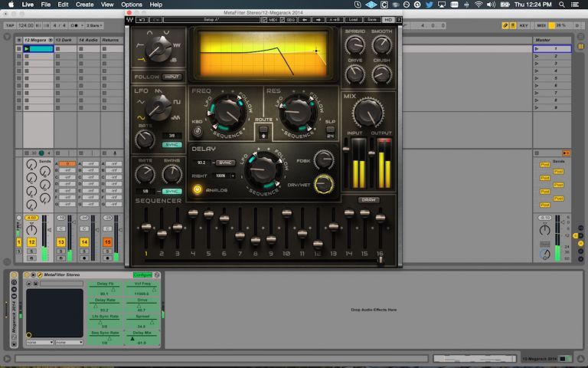Toggle track 15 activator button
Screen dimensions: 588x368
[x=107, y=242]
